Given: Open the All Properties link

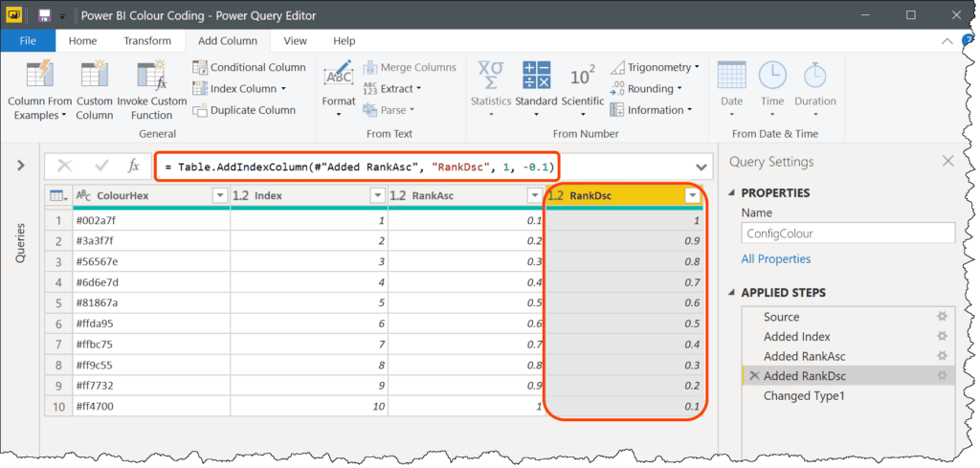Looking at the screenshot, I should click(x=775, y=258).
